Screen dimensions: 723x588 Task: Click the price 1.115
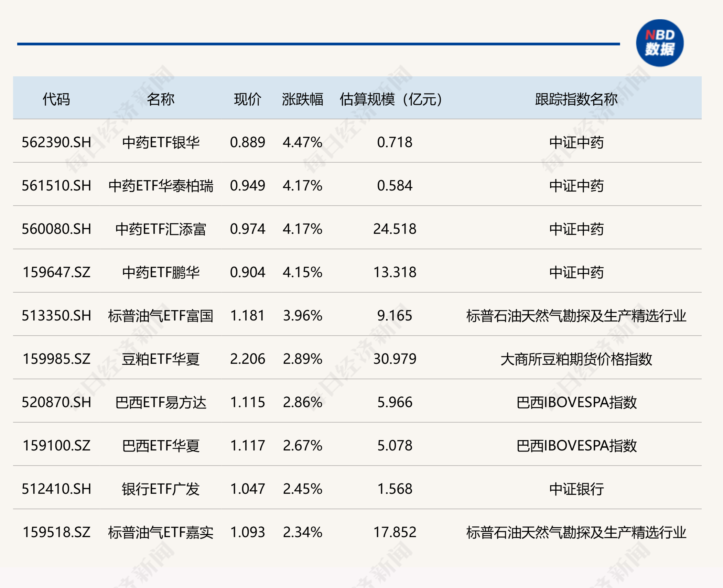coord(248,402)
